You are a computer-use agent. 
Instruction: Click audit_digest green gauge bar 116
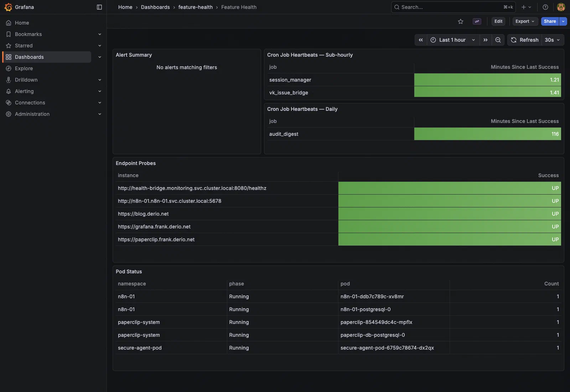(x=487, y=134)
